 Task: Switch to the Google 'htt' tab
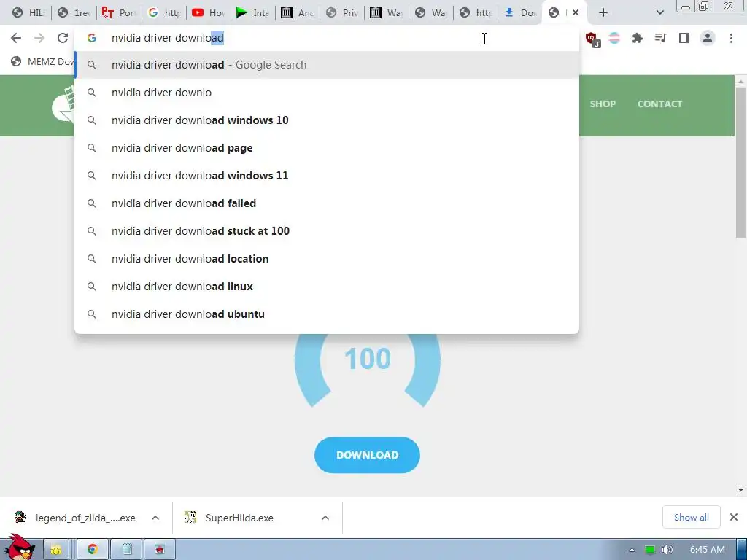163,13
